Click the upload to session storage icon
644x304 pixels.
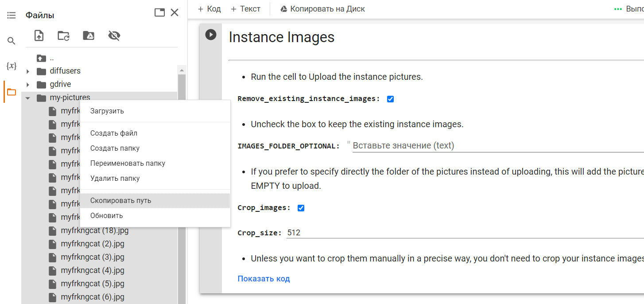(x=39, y=36)
